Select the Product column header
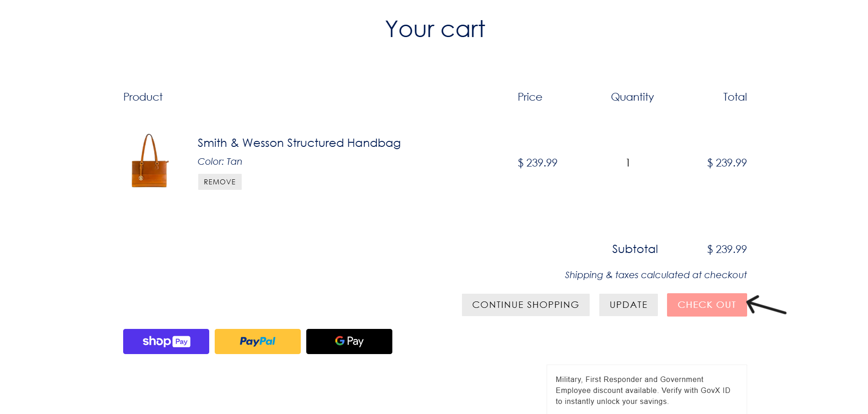 click(x=143, y=97)
